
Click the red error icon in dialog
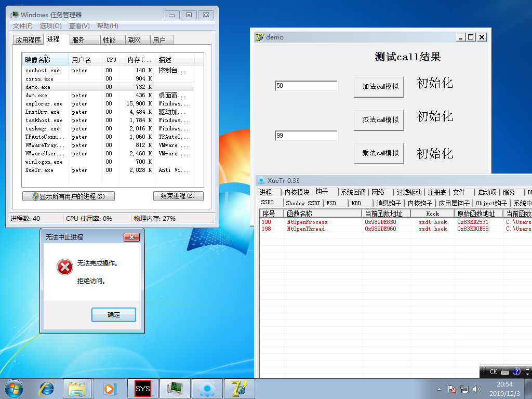click(65, 267)
